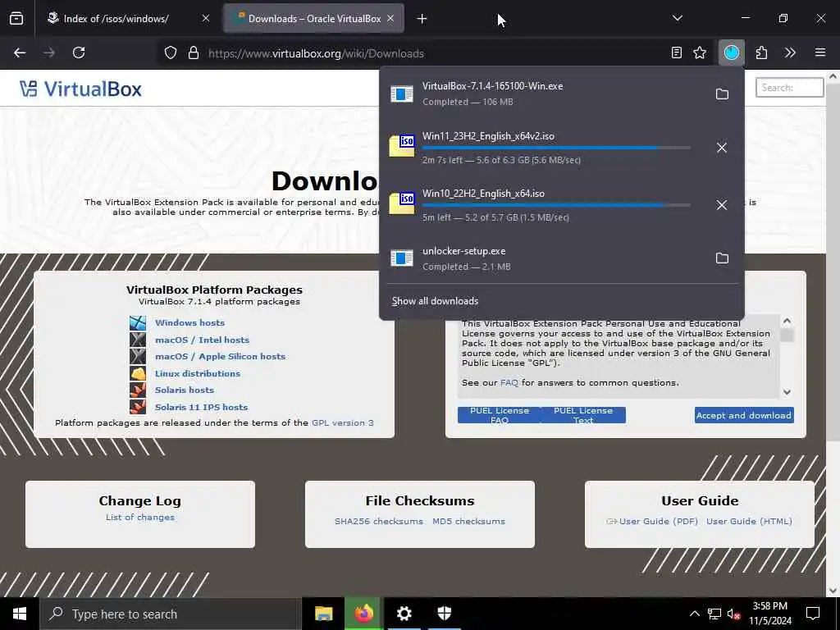Cancel the Win10_22H2_English_x64.iso download
Image resolution: width=840 pixels, height=630 pixels.
click(722, 205)
